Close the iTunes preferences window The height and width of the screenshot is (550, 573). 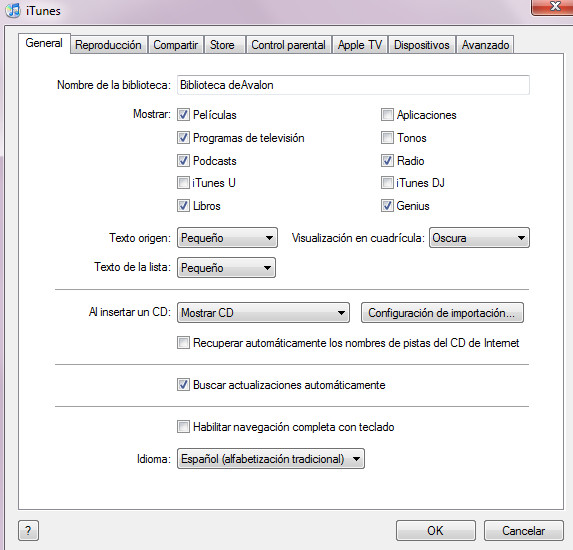pos(553,7)
